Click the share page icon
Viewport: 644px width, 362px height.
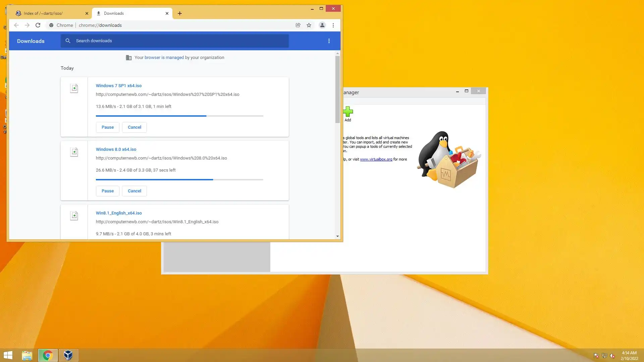coord(298,25)
